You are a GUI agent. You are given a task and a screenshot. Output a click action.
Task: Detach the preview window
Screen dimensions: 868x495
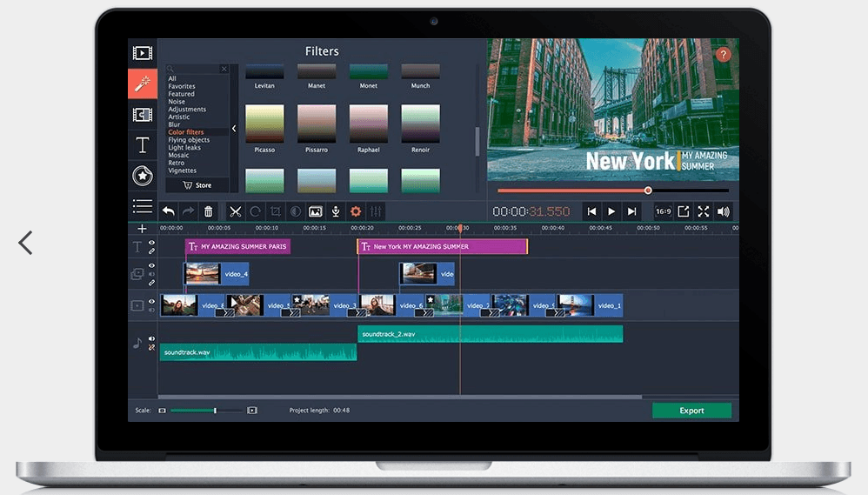[x=684, y=211]
